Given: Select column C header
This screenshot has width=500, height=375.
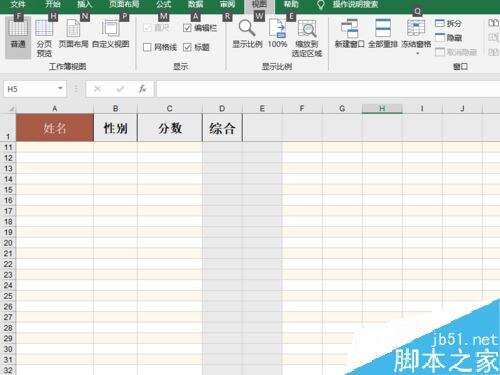Looking at the screenshot, I should point(170,109).
